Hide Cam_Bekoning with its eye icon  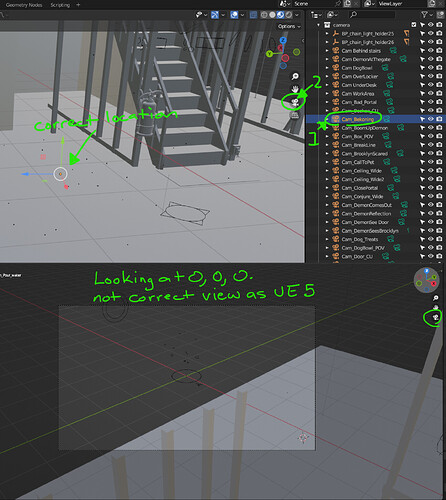click(x=431, y=119)
